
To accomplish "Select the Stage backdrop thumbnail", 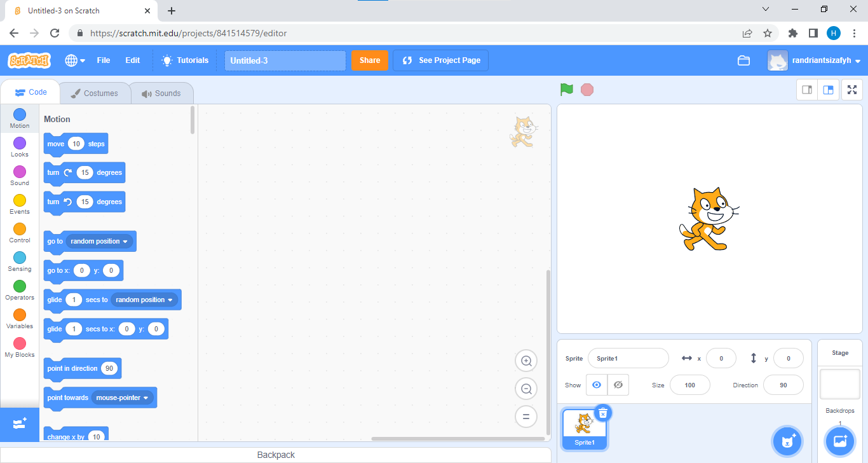I will pos(840,384).
